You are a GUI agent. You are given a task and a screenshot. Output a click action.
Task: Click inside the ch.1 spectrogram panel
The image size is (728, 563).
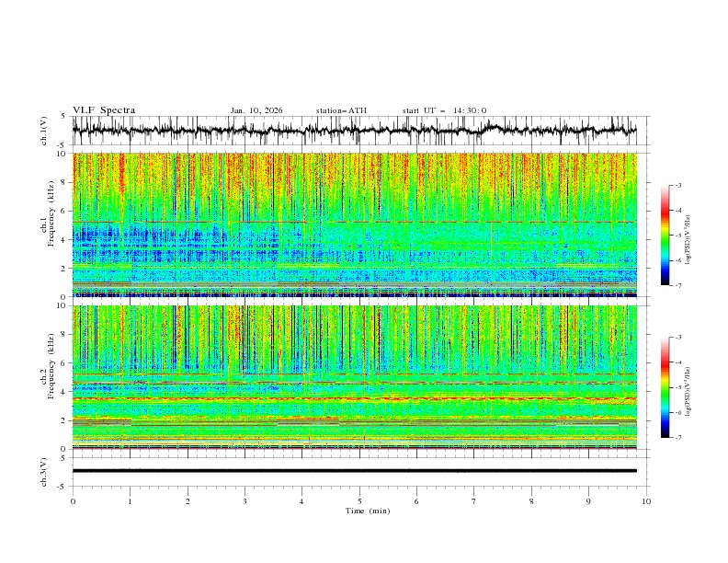coord(355,224)
